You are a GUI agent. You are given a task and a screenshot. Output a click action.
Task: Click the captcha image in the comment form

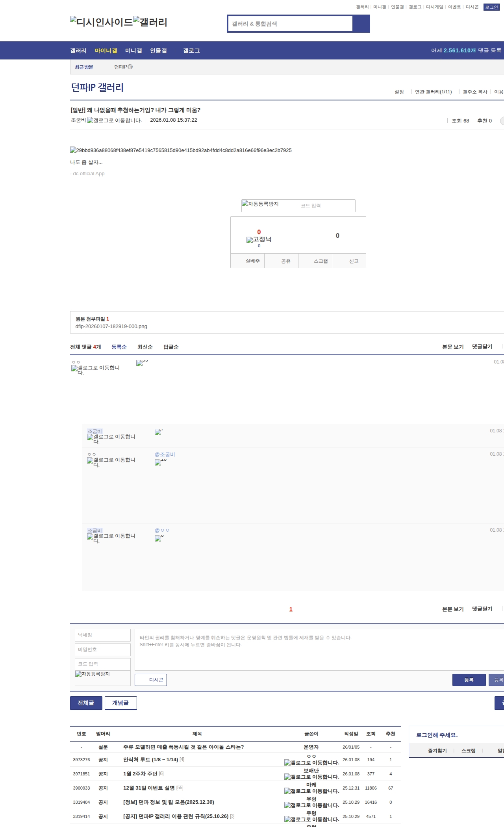(x=93, y=674)
